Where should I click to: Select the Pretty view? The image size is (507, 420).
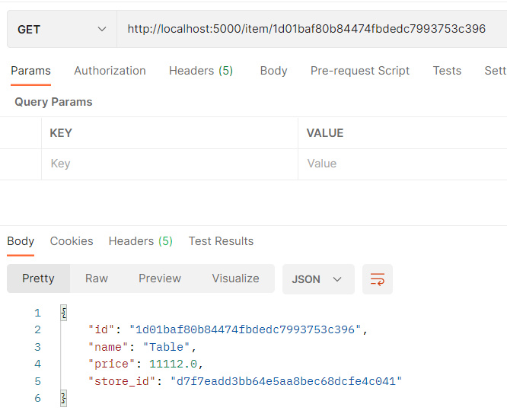(39, 278)
